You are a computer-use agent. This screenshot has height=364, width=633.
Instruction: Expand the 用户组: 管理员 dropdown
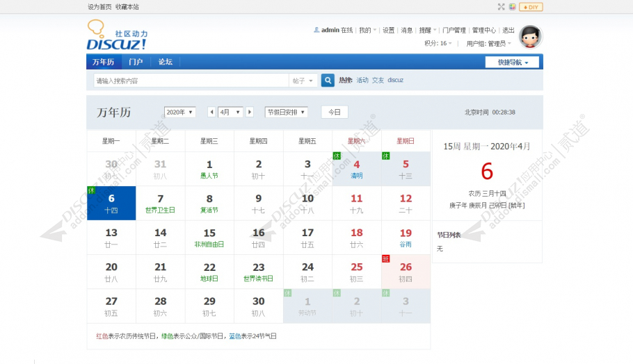489,44
